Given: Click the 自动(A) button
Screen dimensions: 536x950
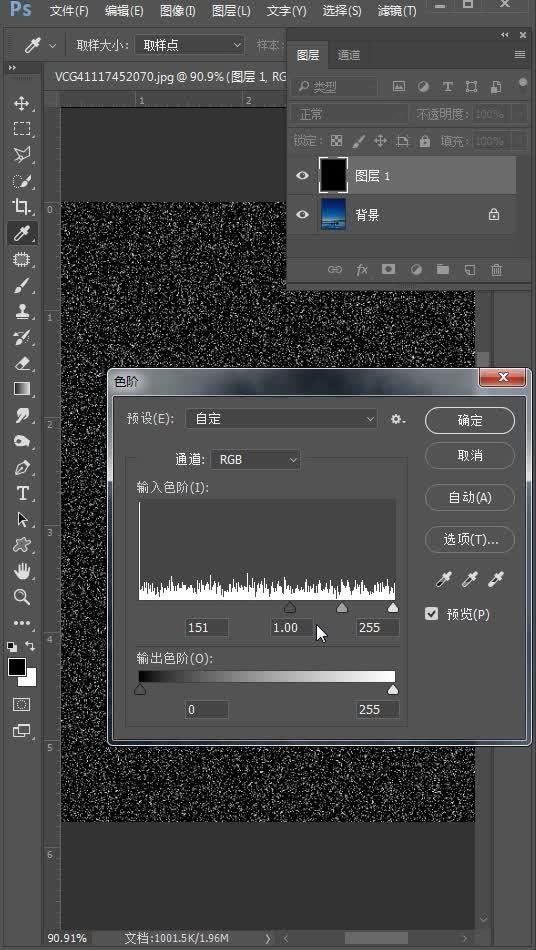Looking at the screenshot, I should [470, 497].
